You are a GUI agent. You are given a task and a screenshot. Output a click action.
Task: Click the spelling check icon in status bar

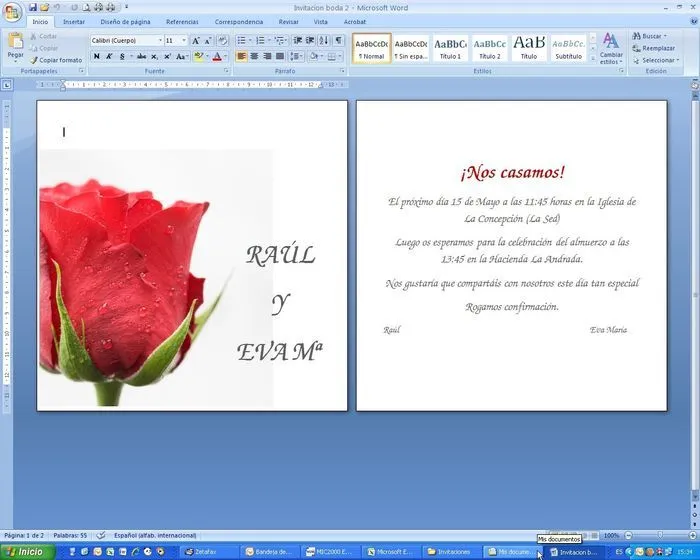tap(101, 535)
